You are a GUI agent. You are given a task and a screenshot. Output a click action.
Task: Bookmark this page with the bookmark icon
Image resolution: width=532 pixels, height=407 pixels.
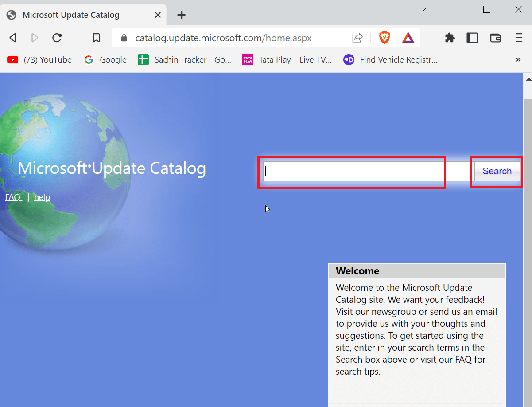point(96,38)
